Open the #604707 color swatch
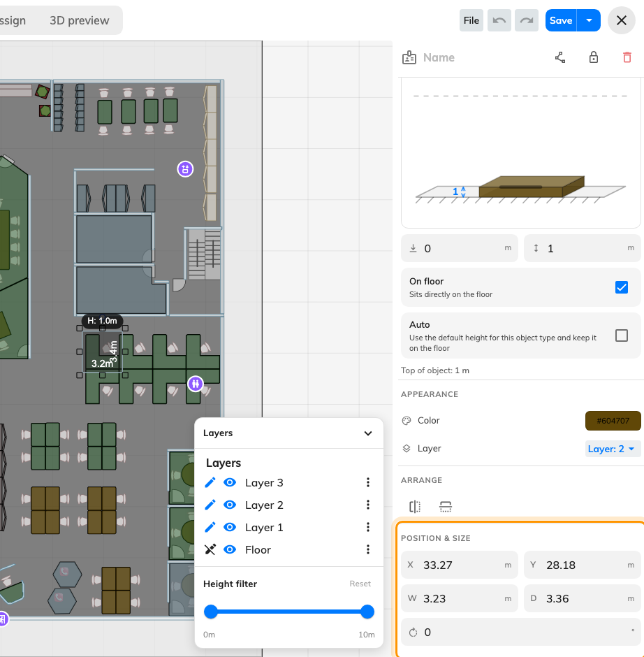 [x=613, y=421]
